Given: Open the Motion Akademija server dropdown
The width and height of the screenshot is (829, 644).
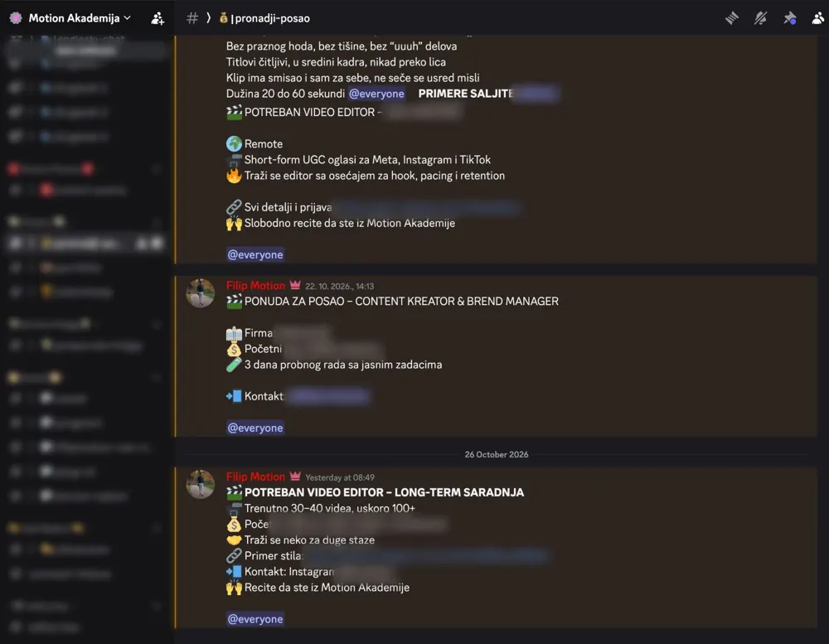Looking at the screenshot, I should 80,18.
